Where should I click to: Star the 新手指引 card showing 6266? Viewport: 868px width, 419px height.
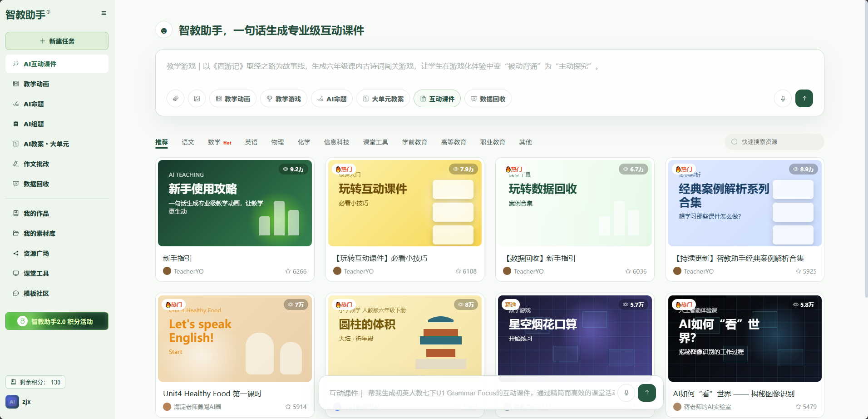coord(288,271)
